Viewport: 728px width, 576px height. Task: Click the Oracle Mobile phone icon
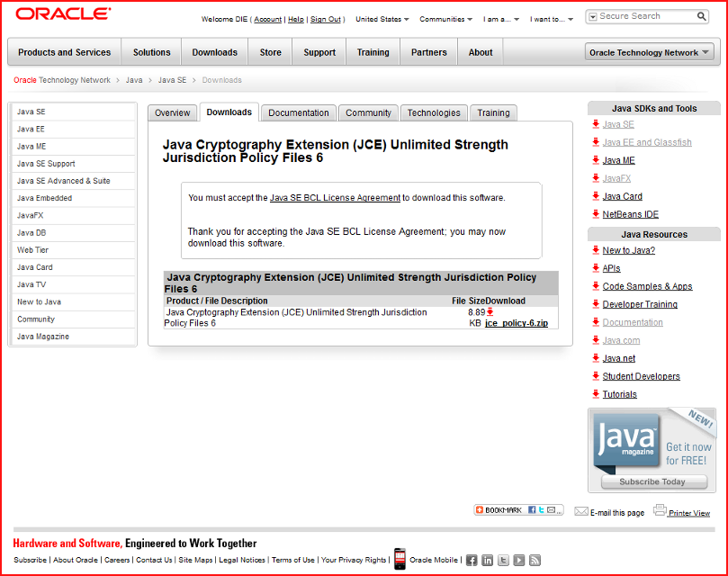point(400,559)
